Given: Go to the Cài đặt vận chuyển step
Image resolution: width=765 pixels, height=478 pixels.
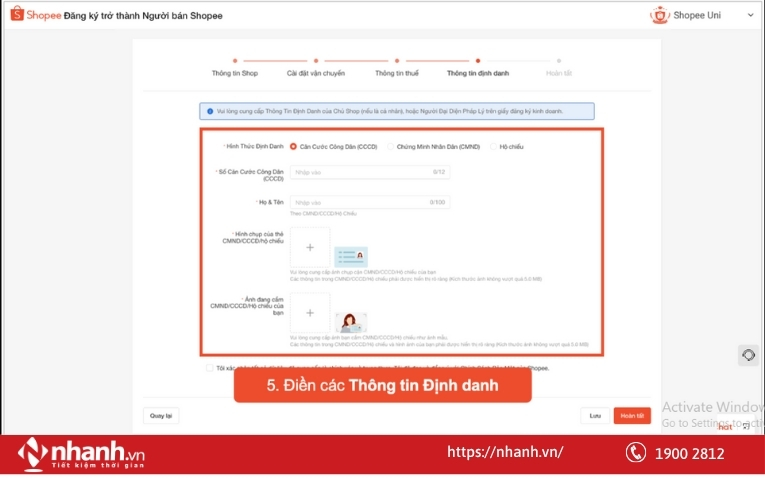Looking at the screenshot, I should tap(316, 61).
